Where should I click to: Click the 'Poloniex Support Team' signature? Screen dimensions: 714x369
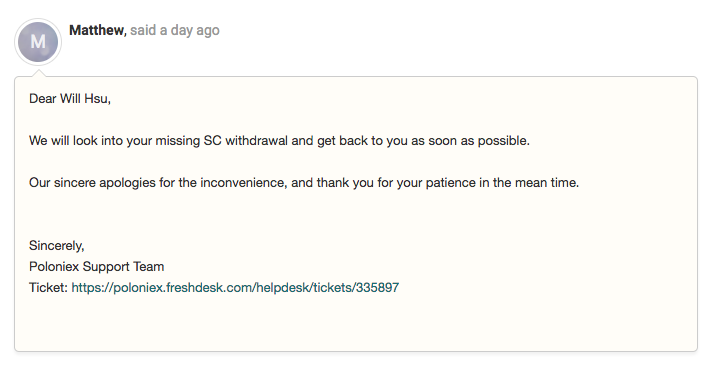click(97, 266)
